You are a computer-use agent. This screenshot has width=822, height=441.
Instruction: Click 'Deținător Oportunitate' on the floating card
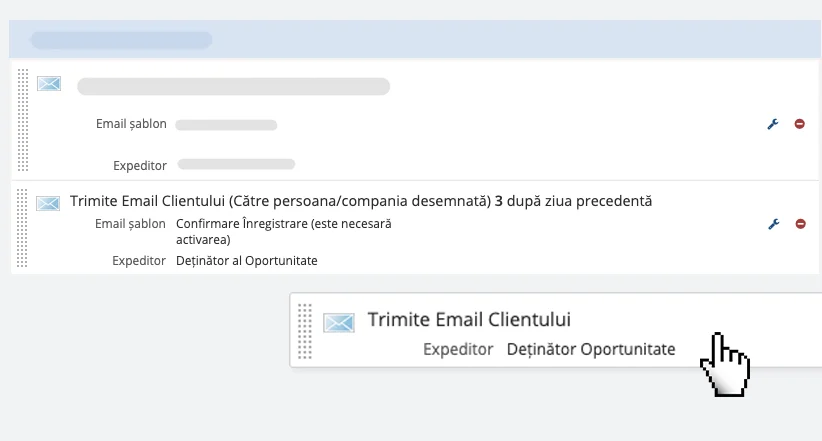coord(591,349)
